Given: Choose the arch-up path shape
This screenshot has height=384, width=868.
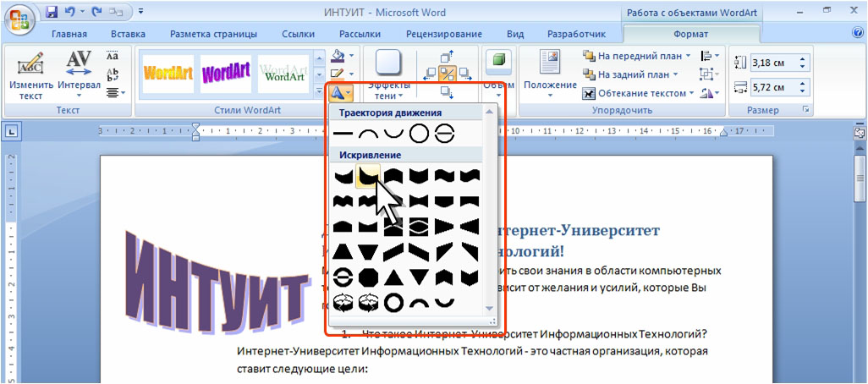Looking at the screenshot, I should (x=368, y=133).
